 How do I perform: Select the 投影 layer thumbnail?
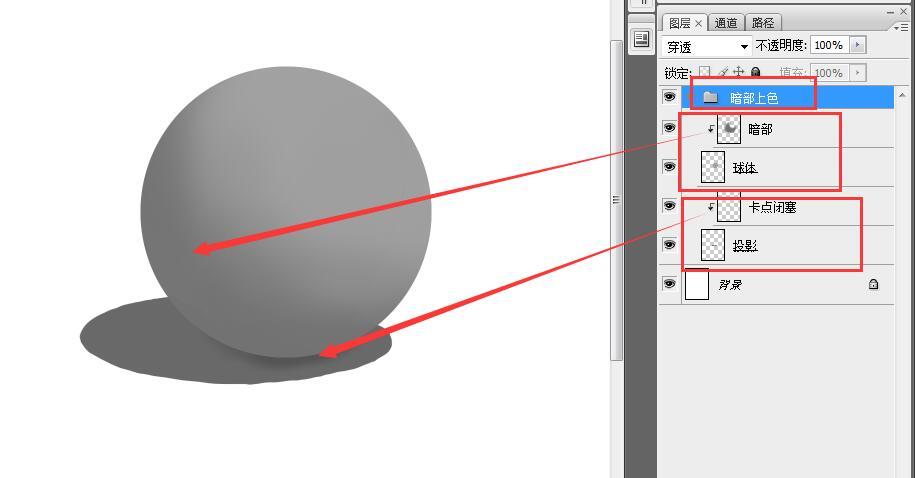click(713, 245)
